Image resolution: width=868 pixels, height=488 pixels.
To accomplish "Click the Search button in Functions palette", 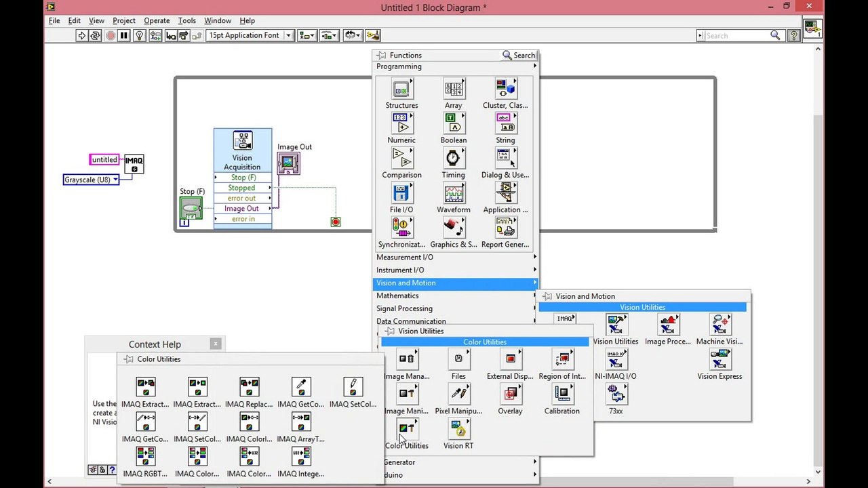I will (x=519, y=55).
